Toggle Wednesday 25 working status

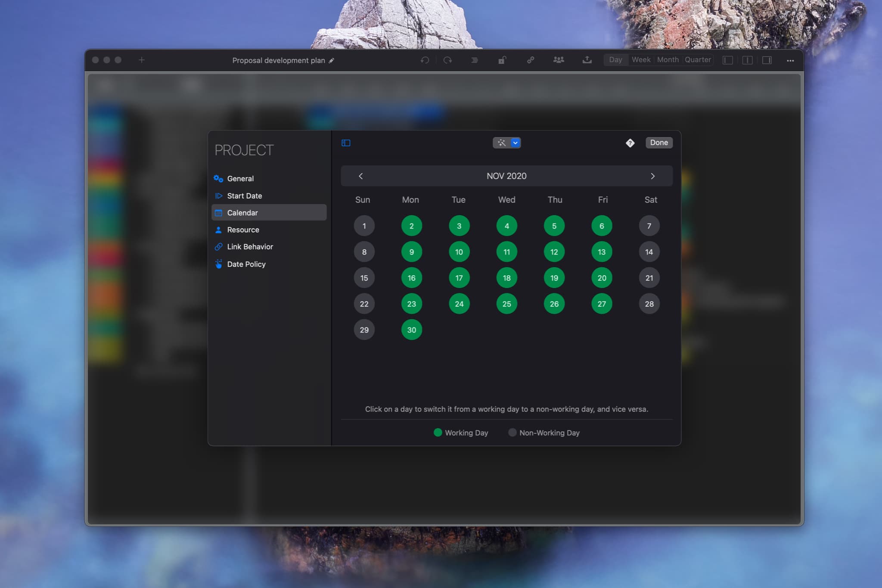(x=506, y=304)
